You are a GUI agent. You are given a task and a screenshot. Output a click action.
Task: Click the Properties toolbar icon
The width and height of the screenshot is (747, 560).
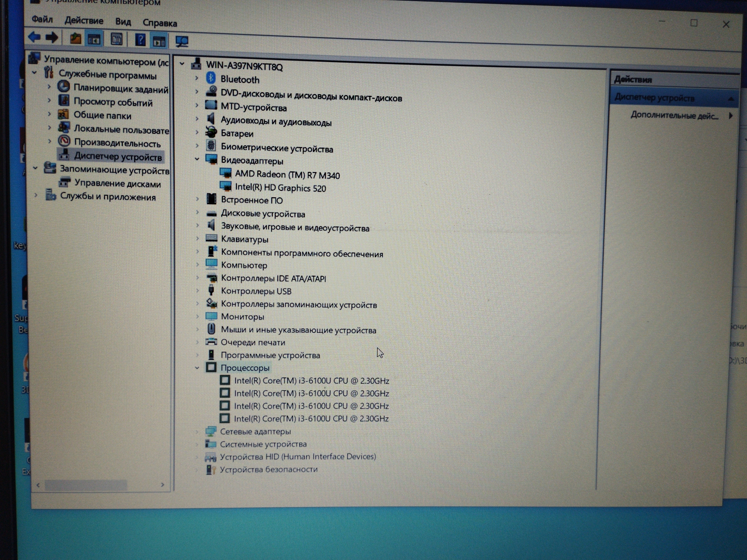point(116,39)
